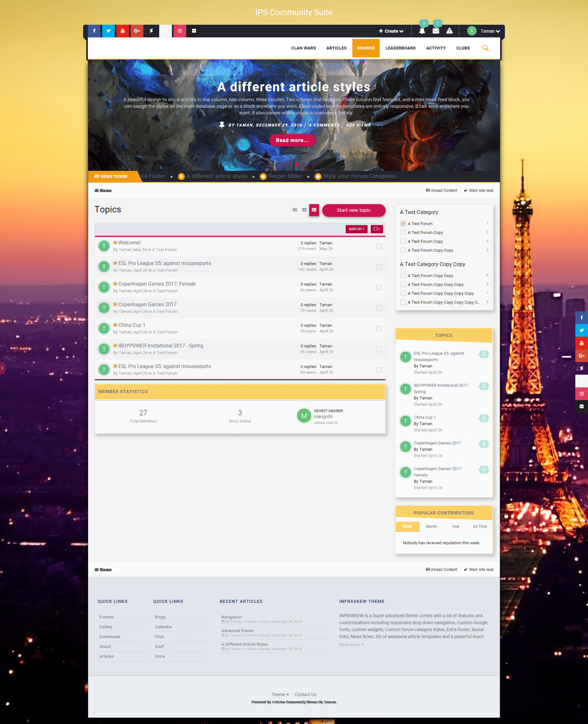Open the messages envelope inbox
Image resolution: width=588 pixels, height=724 pixels.
coord(436,31)
